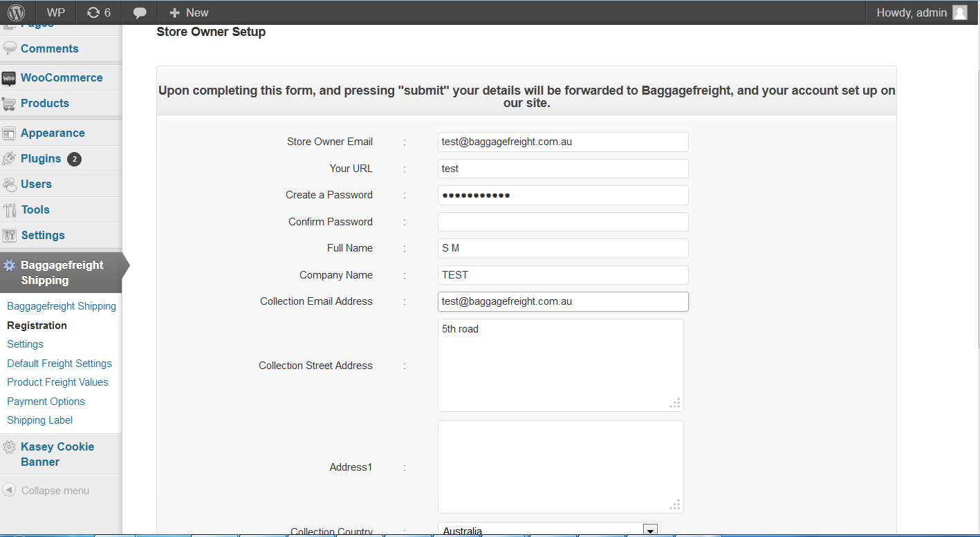Go to Payment Options link
The image size is (980, 537).
pos(46,402)
